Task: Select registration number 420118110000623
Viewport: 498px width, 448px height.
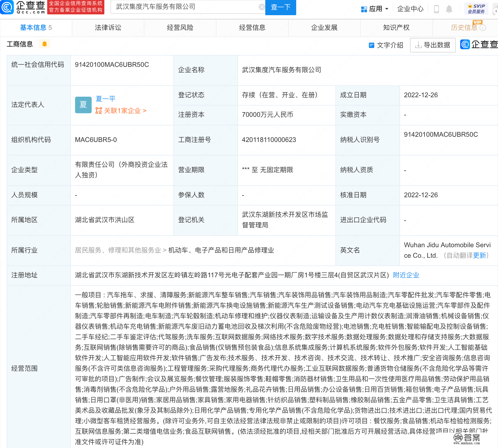Action: [x=269, y=140]
